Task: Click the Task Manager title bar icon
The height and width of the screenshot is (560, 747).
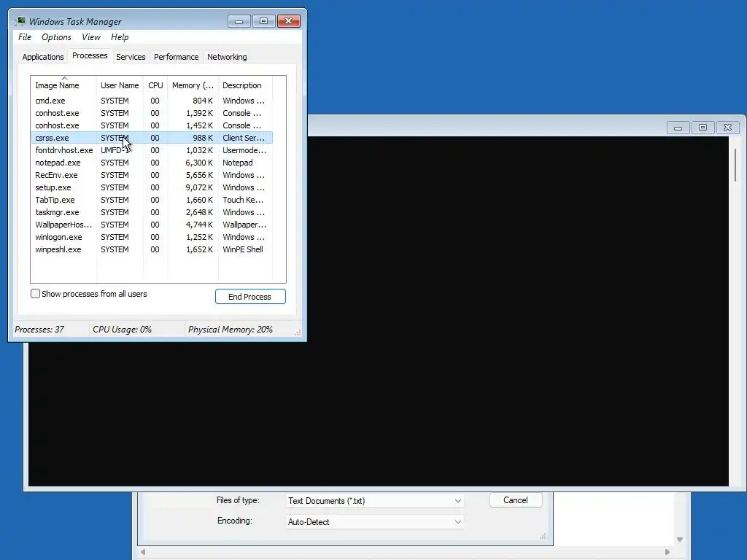Action: click(20, 21)
